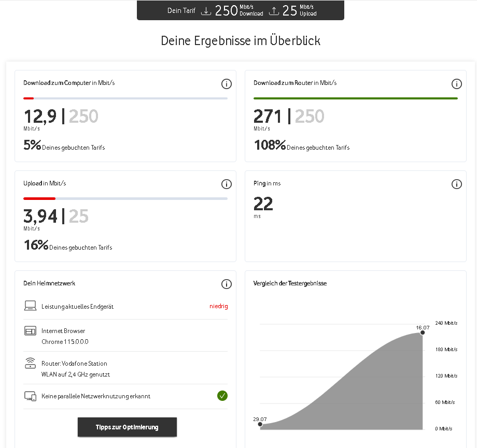Show the Ping info icon
The image size is (477, 448).
click(x=457, y=184)
